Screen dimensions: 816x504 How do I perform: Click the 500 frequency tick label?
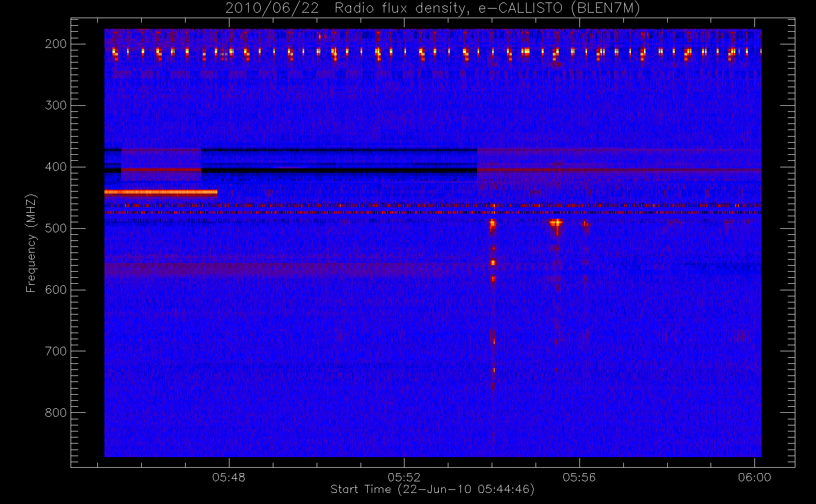pos(56,228)
